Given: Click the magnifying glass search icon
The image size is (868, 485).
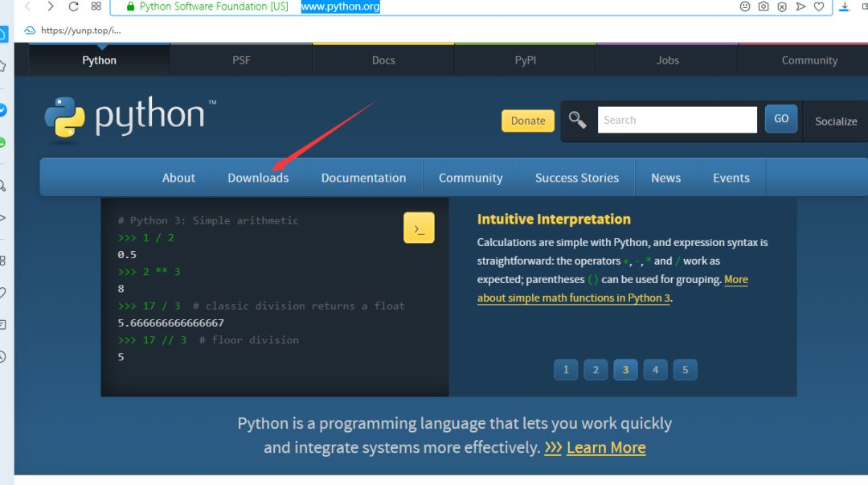Looking at the screenshot, I should (577, 120).
